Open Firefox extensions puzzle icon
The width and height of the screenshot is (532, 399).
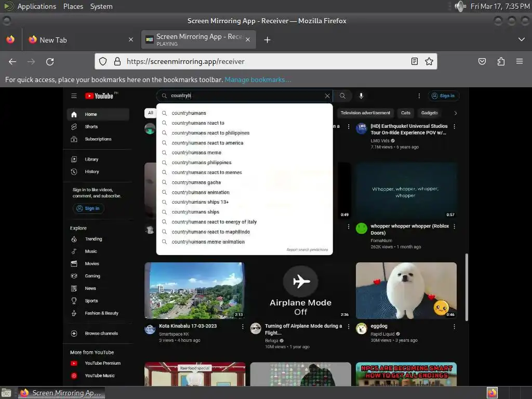pos(501,61)
